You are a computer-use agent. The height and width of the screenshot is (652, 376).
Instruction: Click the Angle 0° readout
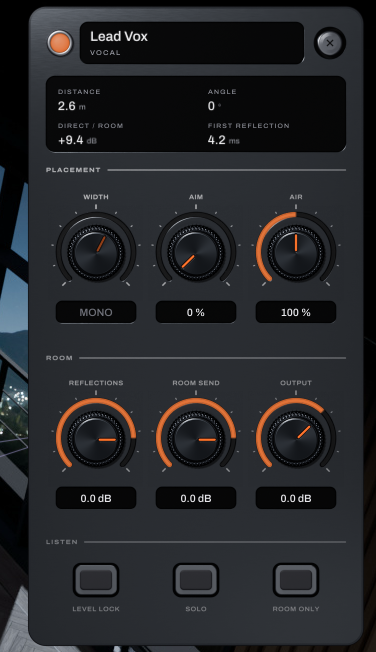tap(222, 100)
